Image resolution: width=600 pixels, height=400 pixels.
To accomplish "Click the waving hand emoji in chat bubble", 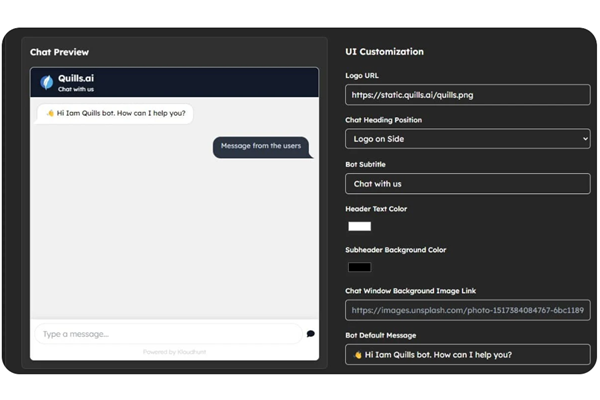I will coord(50,113).
